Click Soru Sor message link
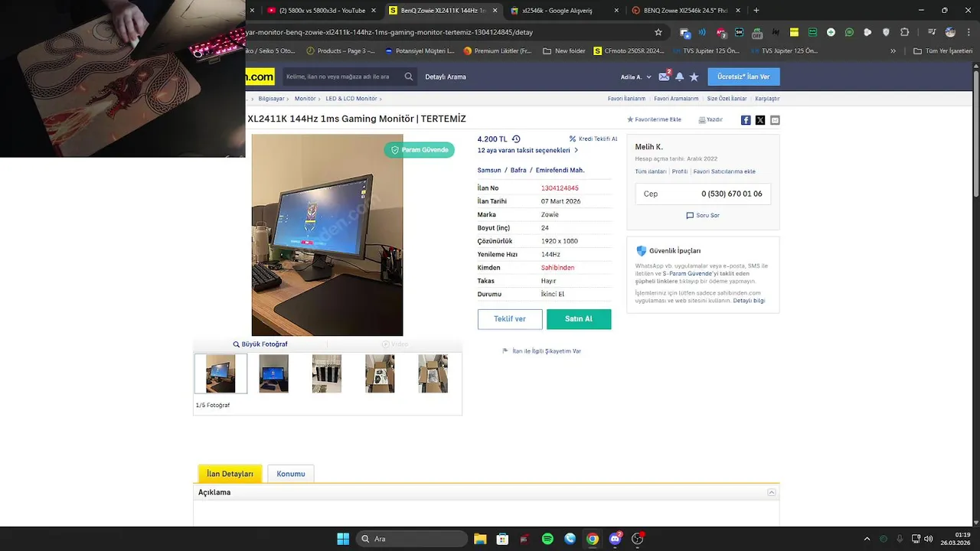This screenshot has height=551, width=980. coord(703,216)
